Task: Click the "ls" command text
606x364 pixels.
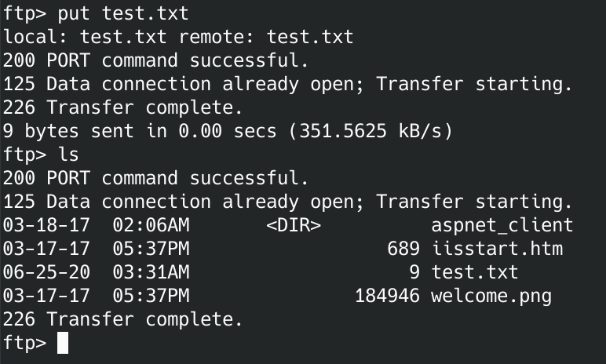Action: coord(68,155)
